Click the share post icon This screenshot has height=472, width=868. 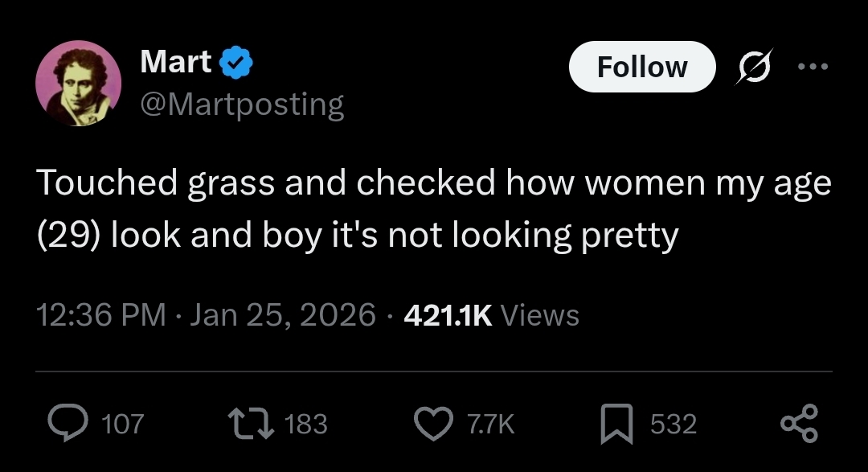[x=800, y=424]
